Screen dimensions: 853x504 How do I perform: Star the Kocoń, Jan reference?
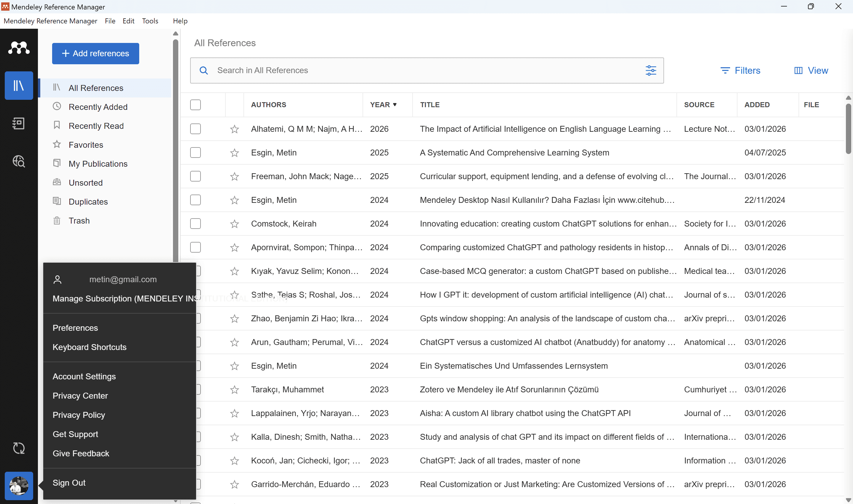(x=234, y=461)
